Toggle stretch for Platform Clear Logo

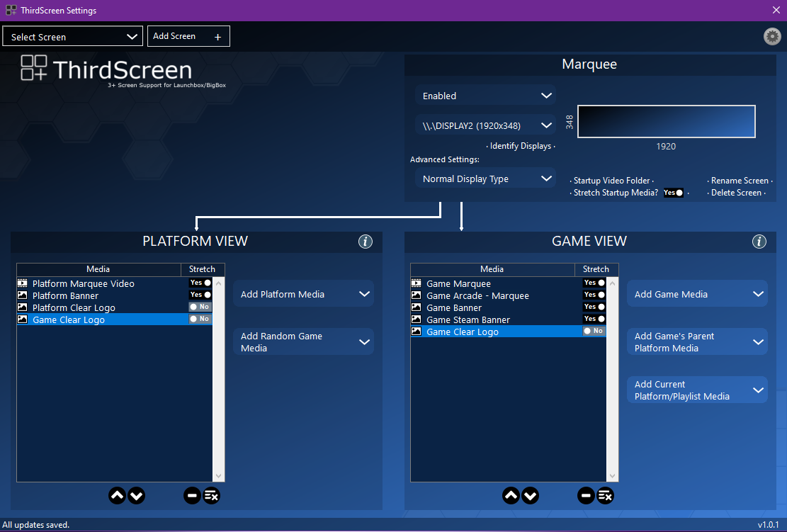click(x=200, y=307)
